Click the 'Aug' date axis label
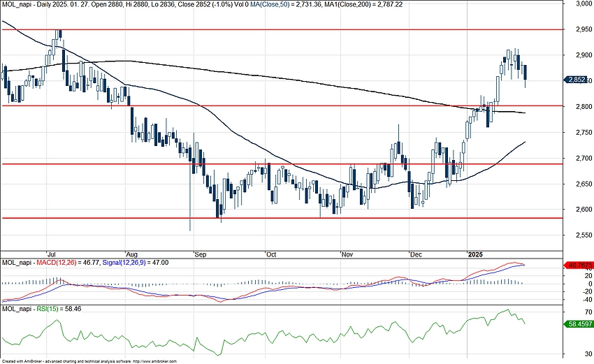The image size is (594, 364). [132, 254]
